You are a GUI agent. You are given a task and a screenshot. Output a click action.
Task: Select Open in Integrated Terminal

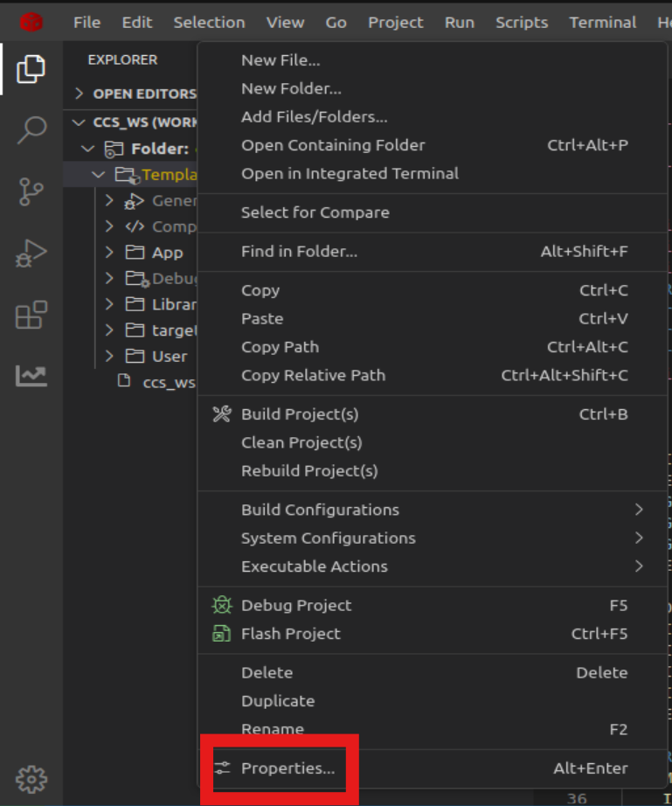click(433, 173)
